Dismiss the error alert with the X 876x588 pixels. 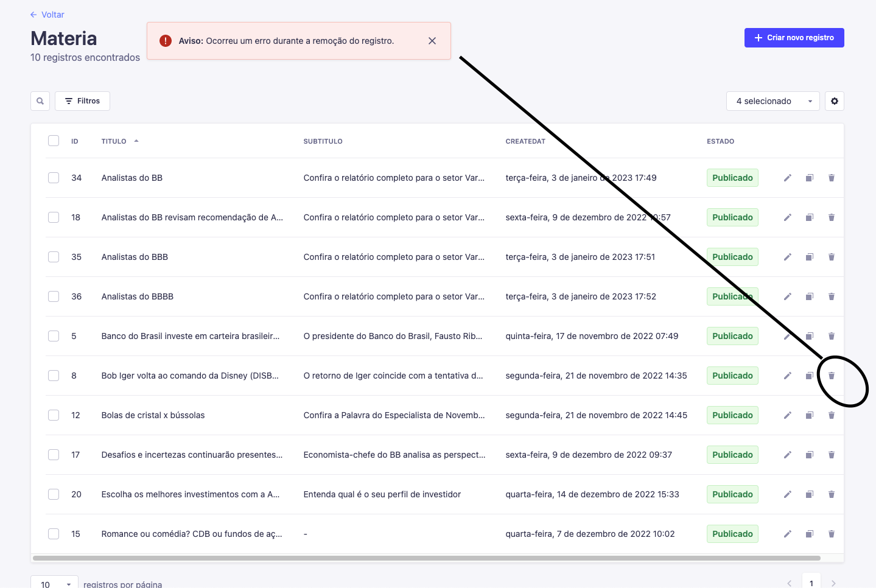pyautogui.click(x=432, y=41)
